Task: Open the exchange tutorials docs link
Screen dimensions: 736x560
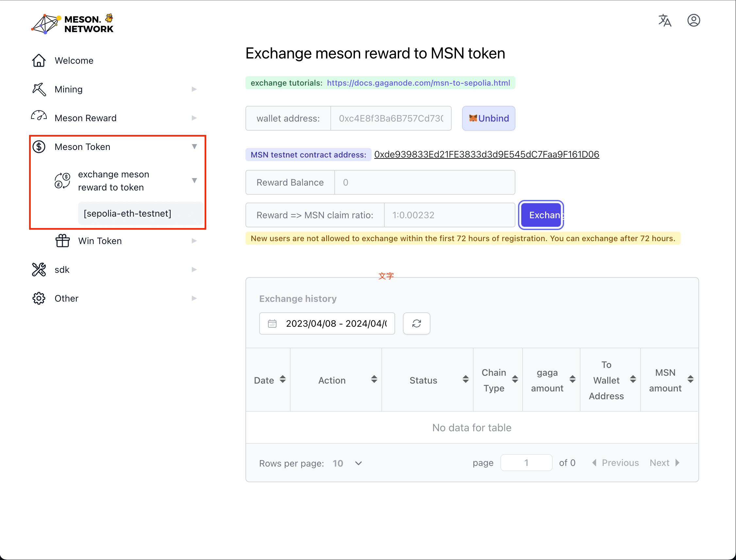Action: [x=418, y=83]
